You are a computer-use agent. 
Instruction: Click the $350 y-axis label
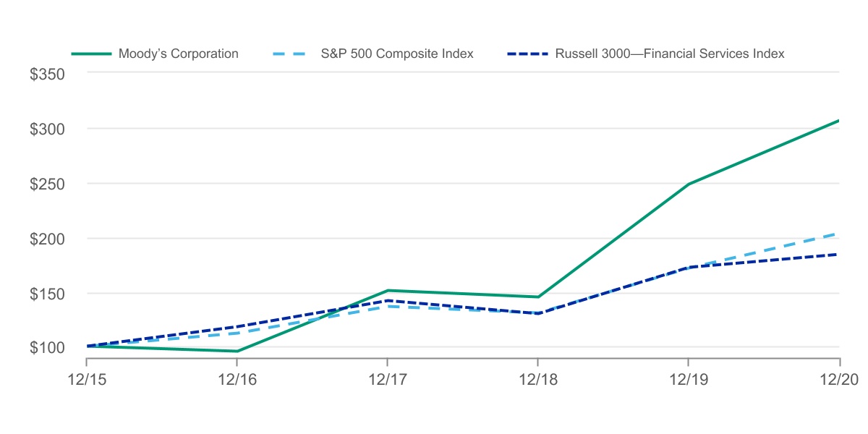[48, 74]
